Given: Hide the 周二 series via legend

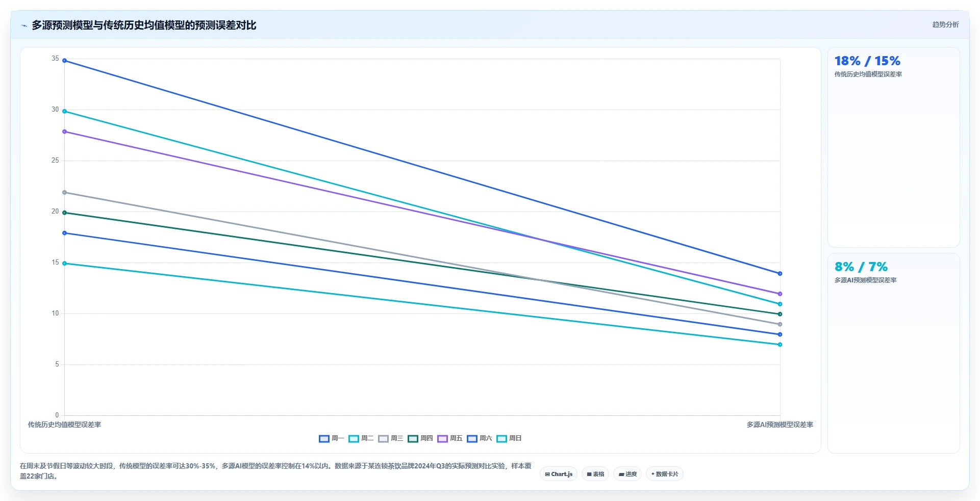Looking at the screenshot, I should pos(361,438).
